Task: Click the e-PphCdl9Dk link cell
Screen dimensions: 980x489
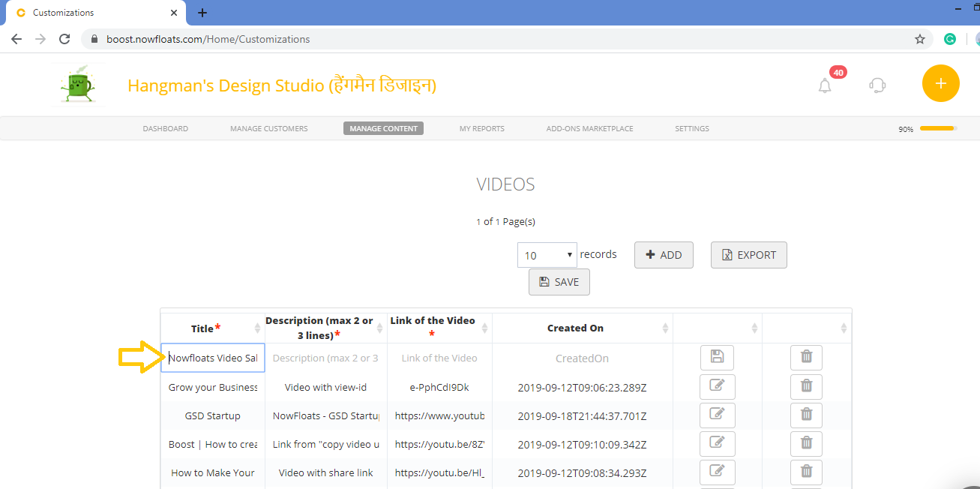Action: pyautogui.click(x=439, y=387)
